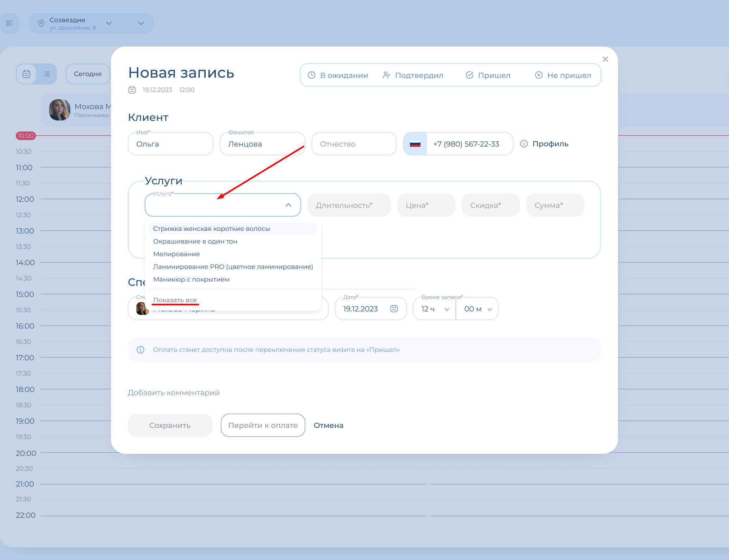Screen dimensions: 729x560
Task: Click the Сохранить button
Action: pyautogui.click(x=170, y=425)
